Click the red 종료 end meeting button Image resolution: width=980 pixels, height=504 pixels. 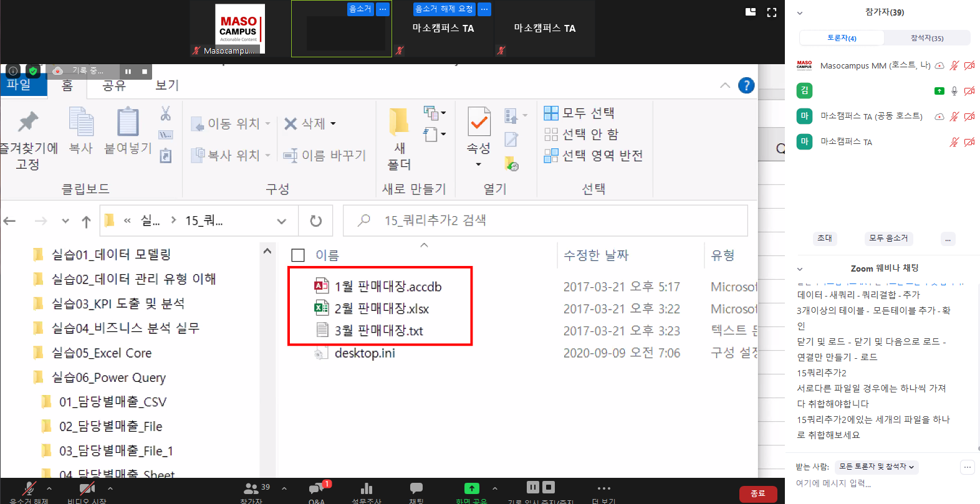click(757, 493)
